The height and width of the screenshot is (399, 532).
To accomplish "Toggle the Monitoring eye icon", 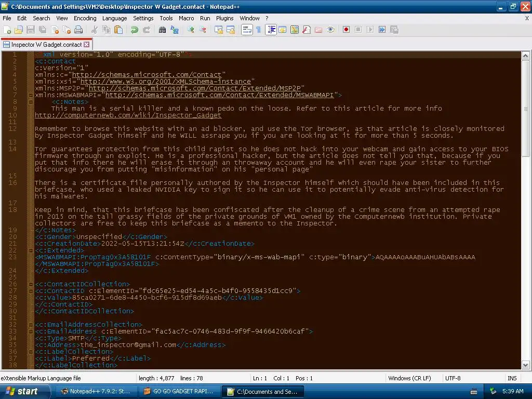I will pyautogui.click(x=330, y=30).
